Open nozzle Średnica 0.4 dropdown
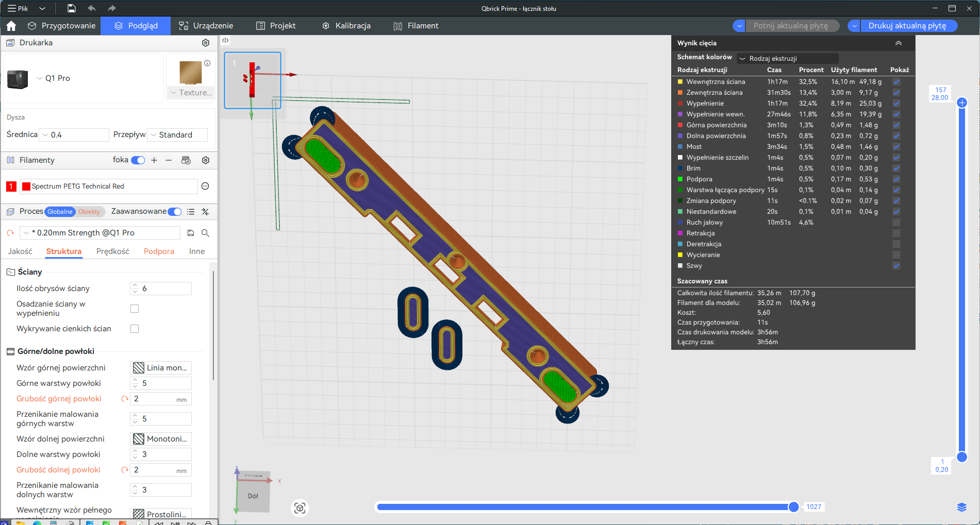The width and height of the screenshot is (980, 525). pos(74,135)
